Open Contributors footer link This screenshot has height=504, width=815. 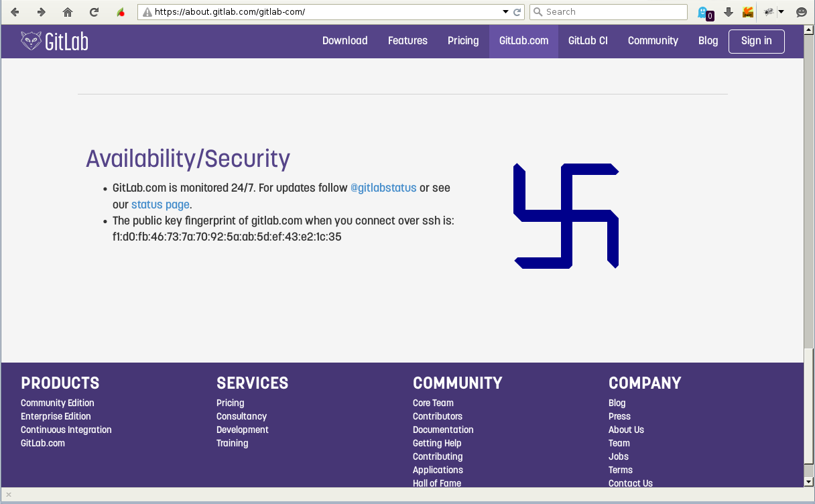pos(438,416)
